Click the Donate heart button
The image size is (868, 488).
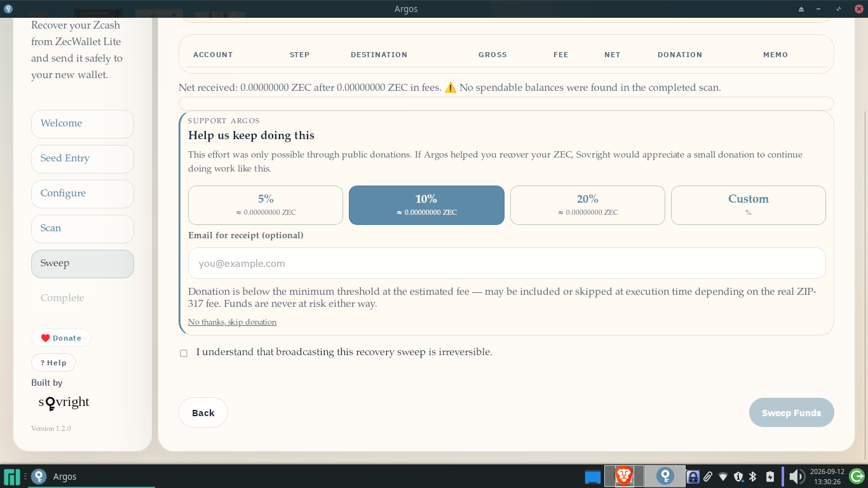61,338
